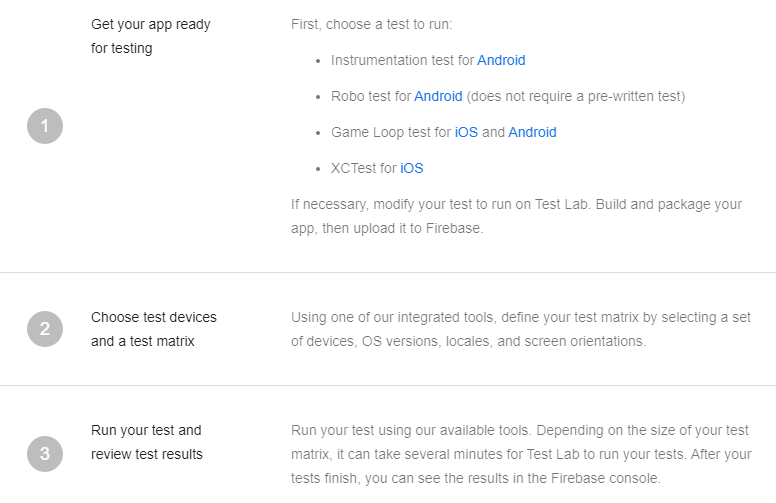Viewport: 776px width, 503px height.
Task: Click the 'Instrumentation test for' bullet text
Action: tap(402, 60)
